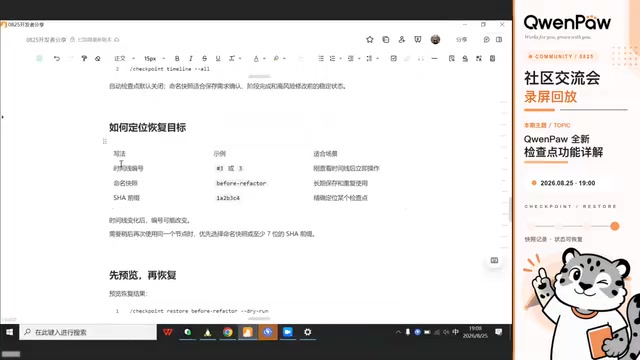Apply the highlight color marker
This screenshot has height=360, width=640.
point(276,59)
